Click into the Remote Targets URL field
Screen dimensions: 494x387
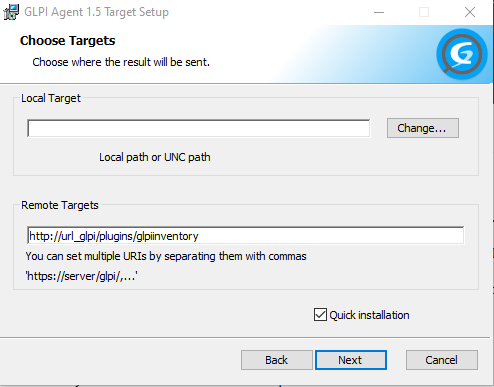coord(245,236)
